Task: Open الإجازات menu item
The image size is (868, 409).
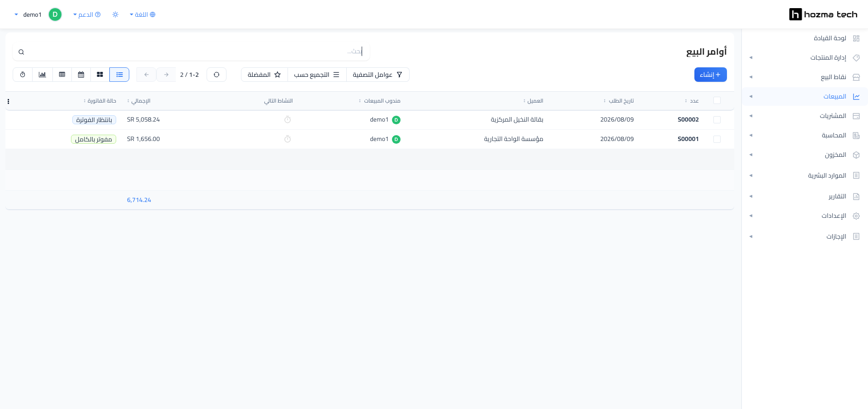Action: 836,237
